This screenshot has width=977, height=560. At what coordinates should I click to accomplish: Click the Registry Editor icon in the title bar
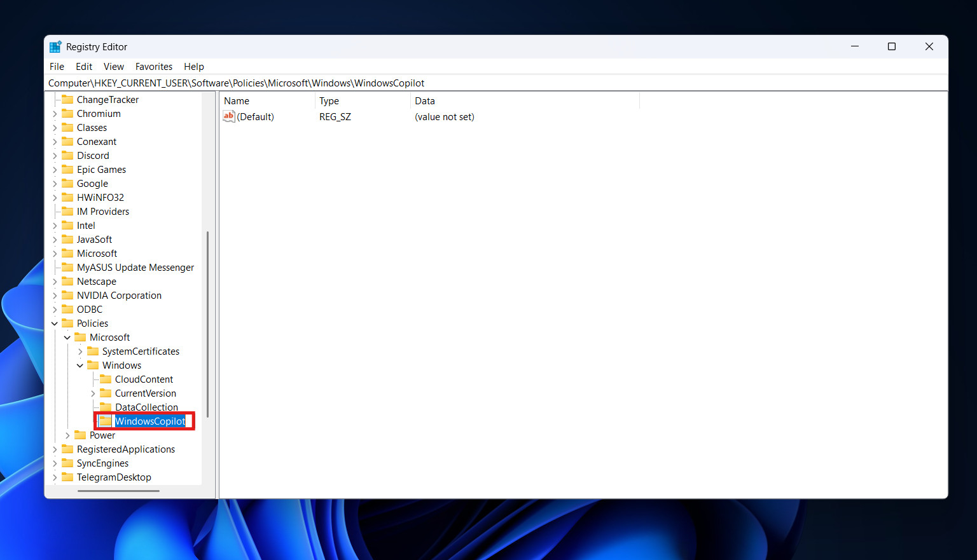tap(55, 46)
